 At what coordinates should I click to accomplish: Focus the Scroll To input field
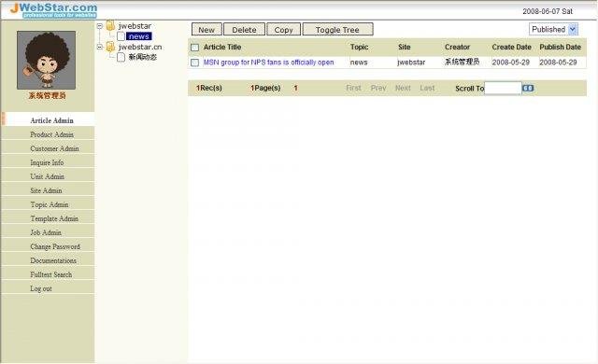point(503,88)
